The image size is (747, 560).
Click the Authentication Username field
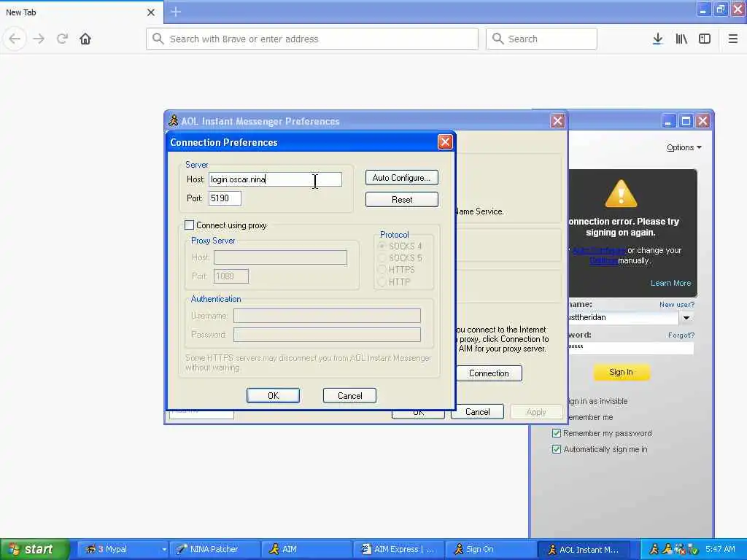[327, 316]
